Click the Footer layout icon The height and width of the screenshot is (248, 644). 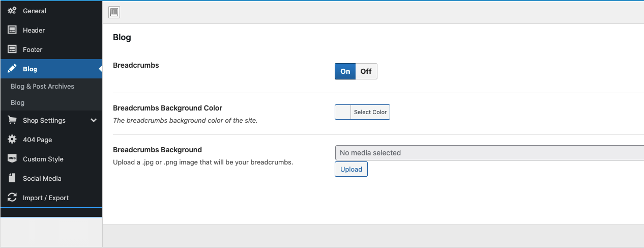pos(12,49)
